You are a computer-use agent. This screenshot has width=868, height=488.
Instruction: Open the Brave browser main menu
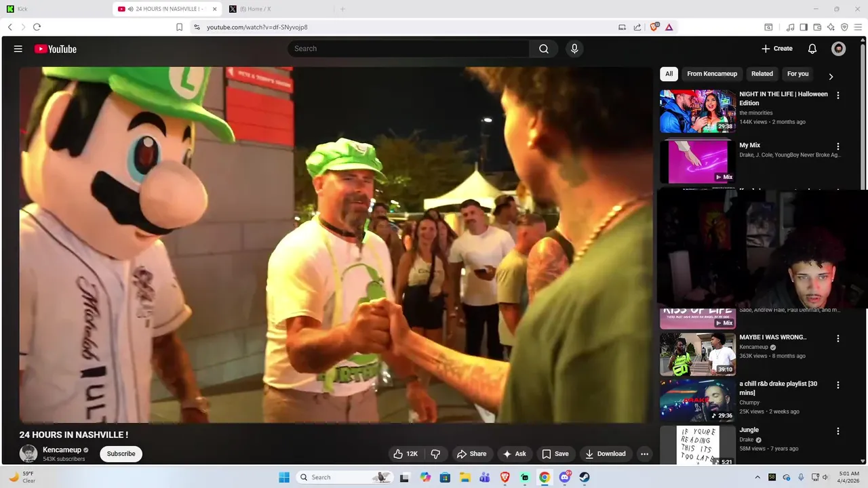859,27
